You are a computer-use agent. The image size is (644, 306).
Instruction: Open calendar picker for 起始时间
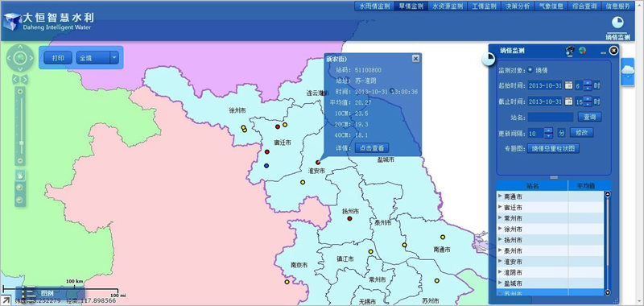coord(568,85)
